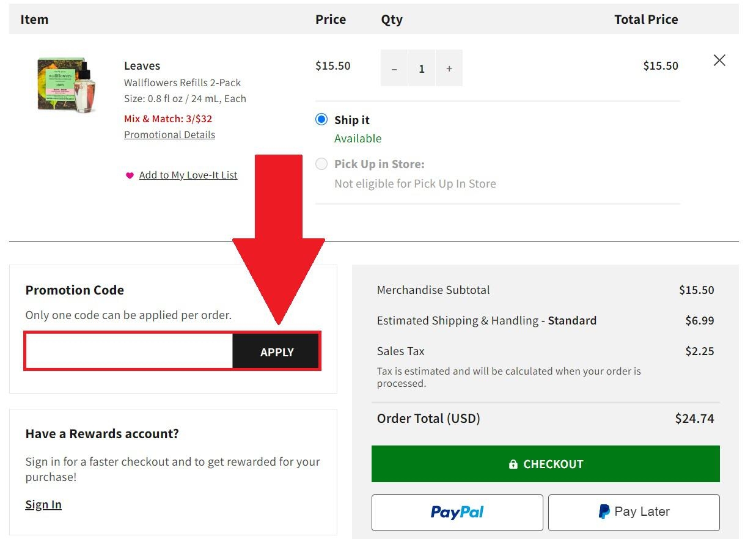This screenshot has width=756, height=539.
Task: Click the quantity number field
Action: coord(422,68)
